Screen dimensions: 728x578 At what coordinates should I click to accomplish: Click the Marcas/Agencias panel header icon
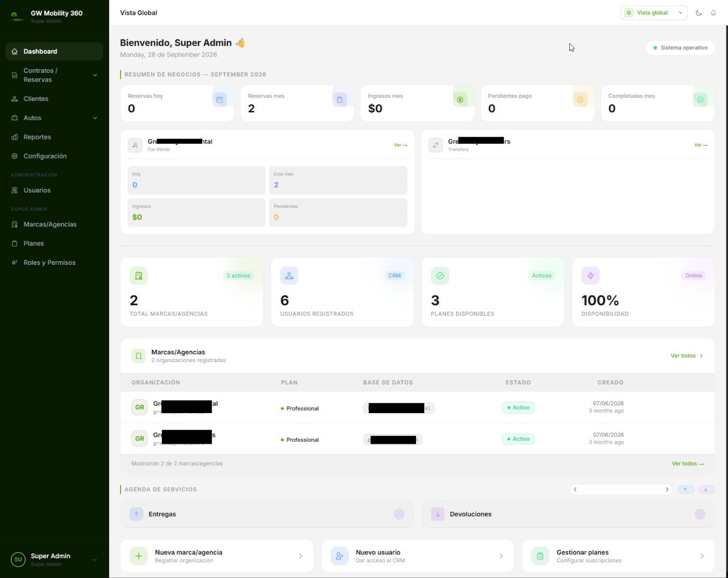[x=139, y=356]
